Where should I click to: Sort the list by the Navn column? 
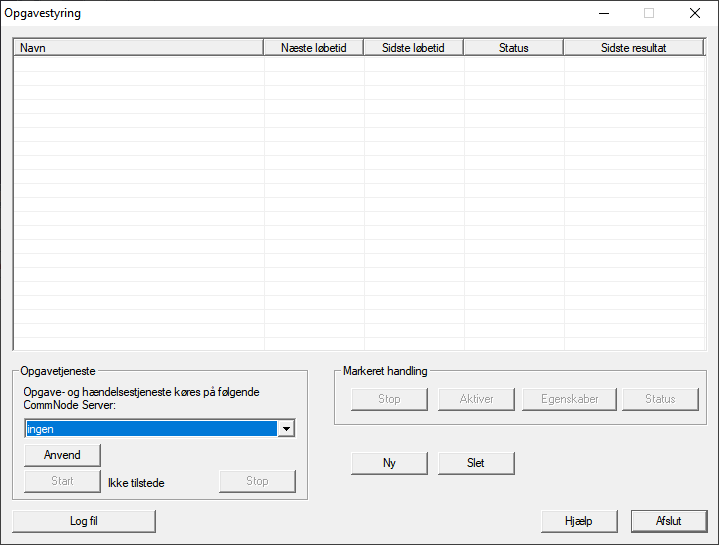[138, 47]
